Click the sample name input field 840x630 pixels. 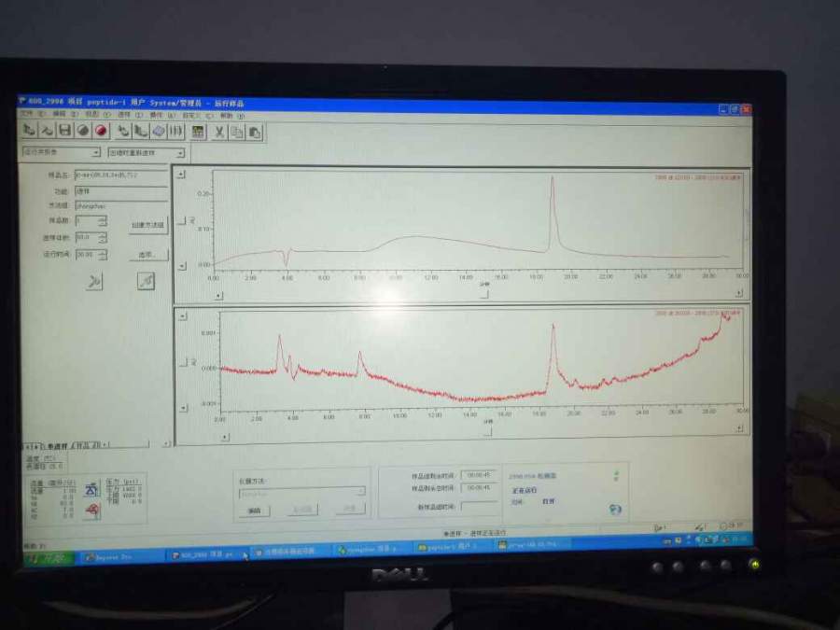pyautogui.click(x=121, y=175)
